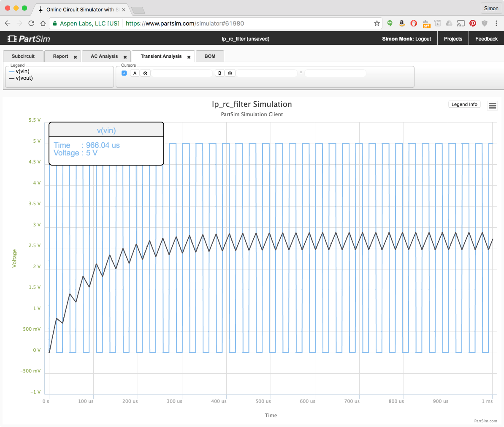Open the Chrome three-dot menu

(496, 24)
